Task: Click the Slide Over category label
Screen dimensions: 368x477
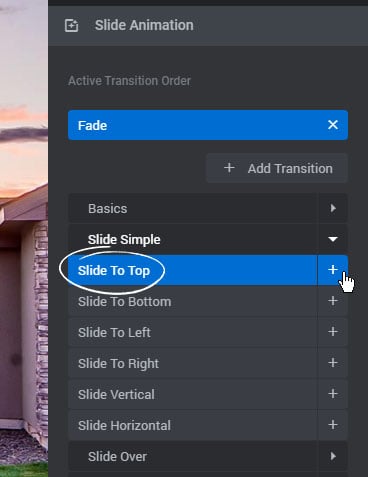Action: pyautogui.click(x=117, y=457)
